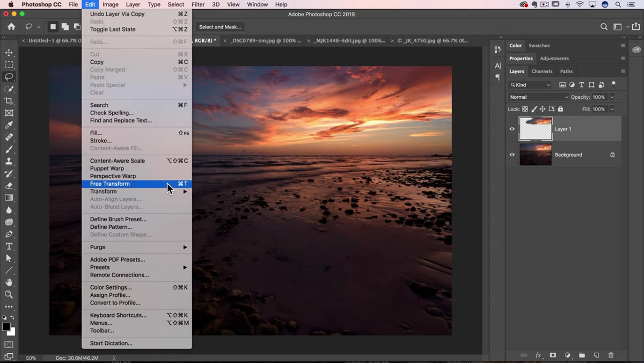Select the Horizontal Type tool
Viewport: 644px width, 363px height.
coord(9,246)
